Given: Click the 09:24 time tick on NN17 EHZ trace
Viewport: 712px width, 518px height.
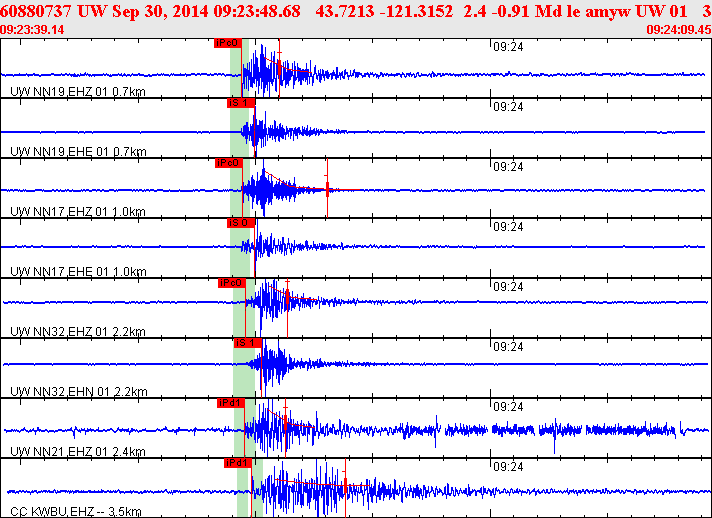Looking at the screenshot, I should tap(508, 167).
